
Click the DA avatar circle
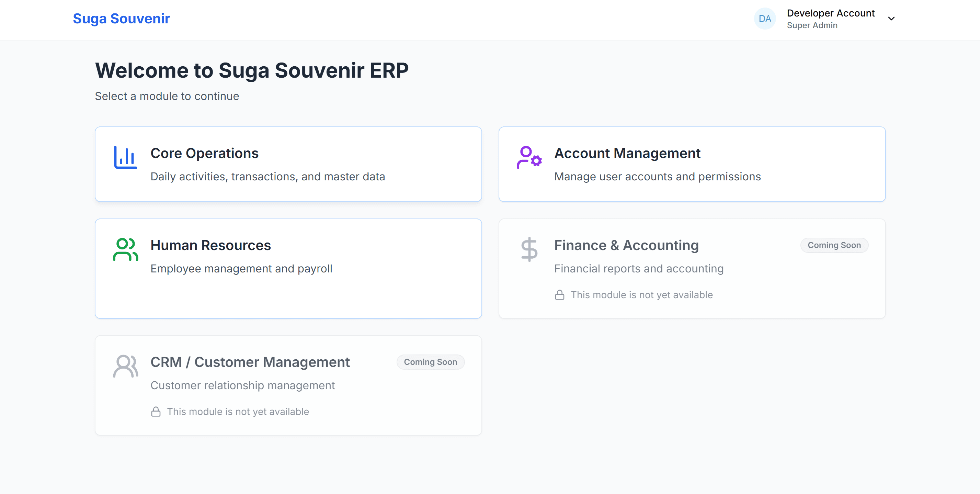click(x=765, y=19)
